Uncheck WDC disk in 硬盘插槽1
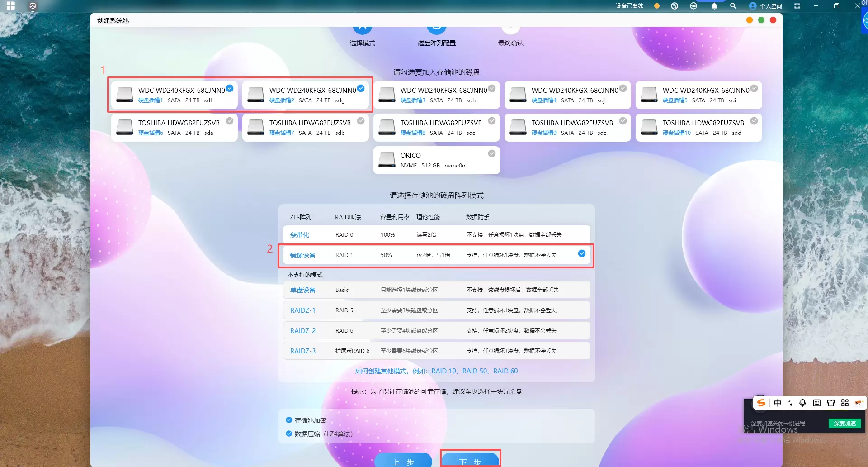The width and height of the screenshot is (868, 467). (230, 89)
